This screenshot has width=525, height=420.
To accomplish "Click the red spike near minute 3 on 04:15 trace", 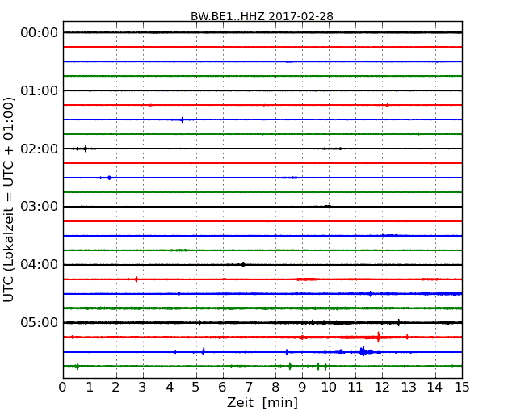I will click(136, 279).
